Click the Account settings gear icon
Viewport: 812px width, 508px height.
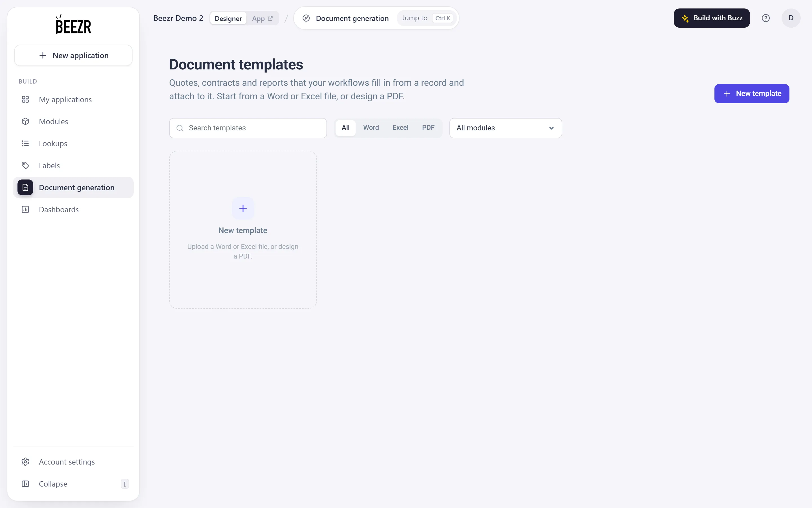tap(25, 462)
